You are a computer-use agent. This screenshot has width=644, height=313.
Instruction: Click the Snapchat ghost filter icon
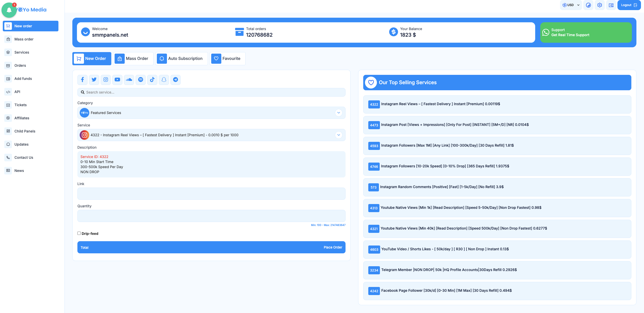point(164,80)
